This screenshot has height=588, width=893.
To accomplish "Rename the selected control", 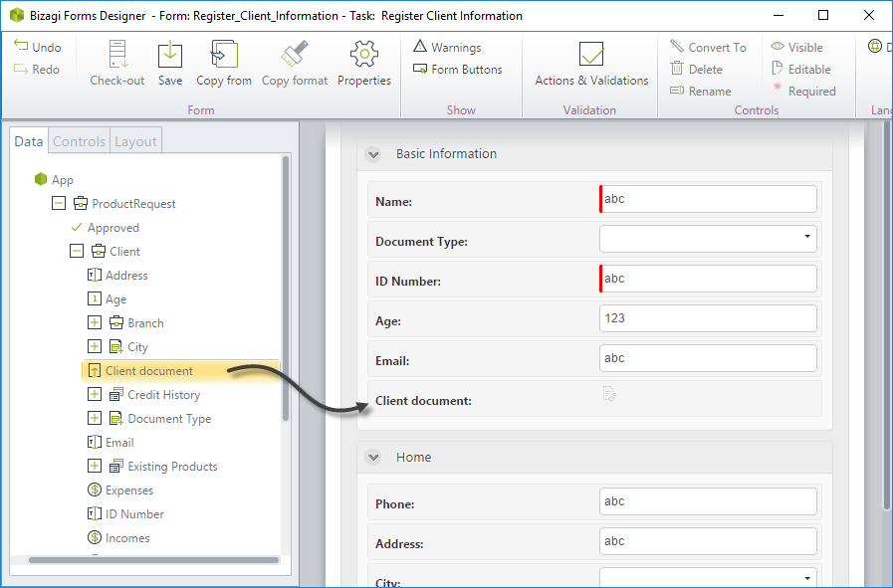I will 701,91.
